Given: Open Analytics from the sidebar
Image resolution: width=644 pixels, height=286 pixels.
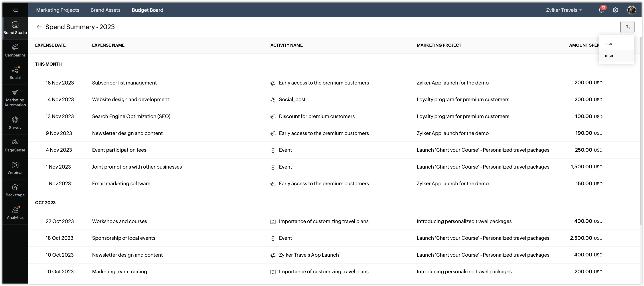Looking at the screenshot, I should [15, 213].
